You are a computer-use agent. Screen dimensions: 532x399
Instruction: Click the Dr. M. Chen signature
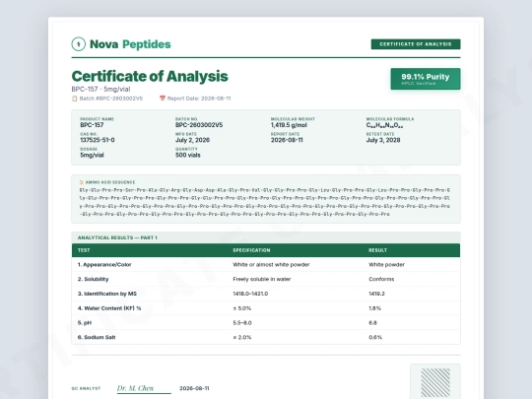coord(135,388)
